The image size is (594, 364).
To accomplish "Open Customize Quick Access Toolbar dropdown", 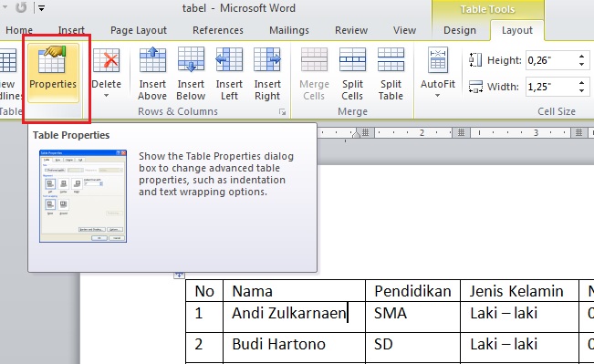I will click(x=41, y=8).
